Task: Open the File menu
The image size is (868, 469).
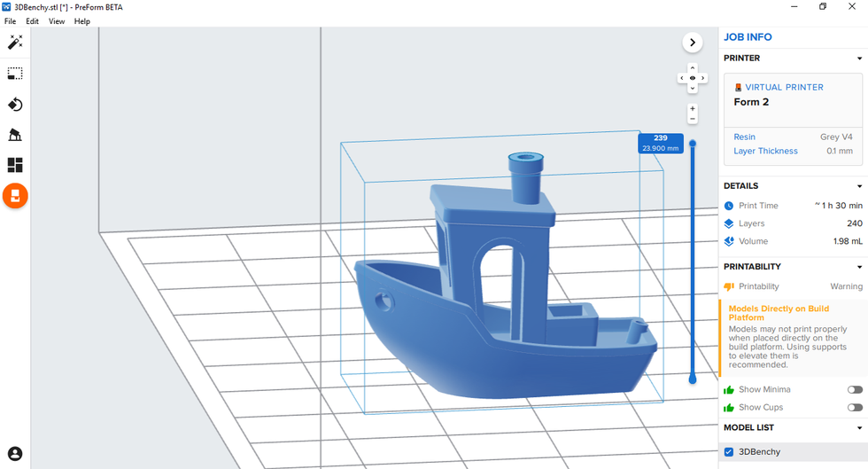Action: [x=10, y=21]
